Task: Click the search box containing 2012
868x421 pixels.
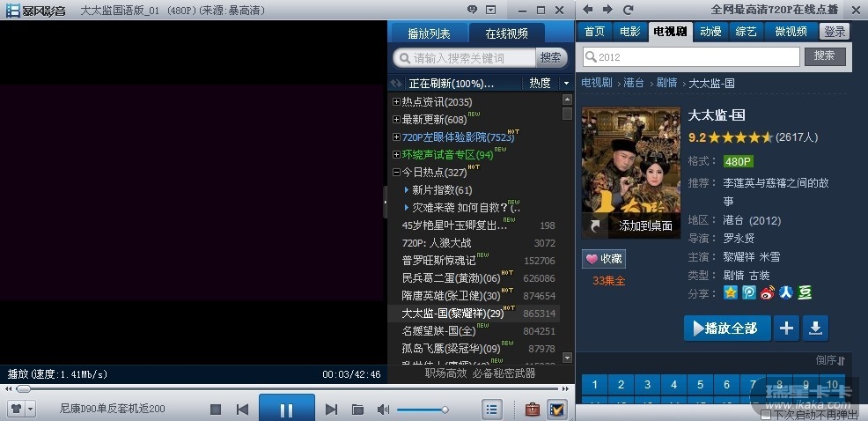Action: point(691,57)
